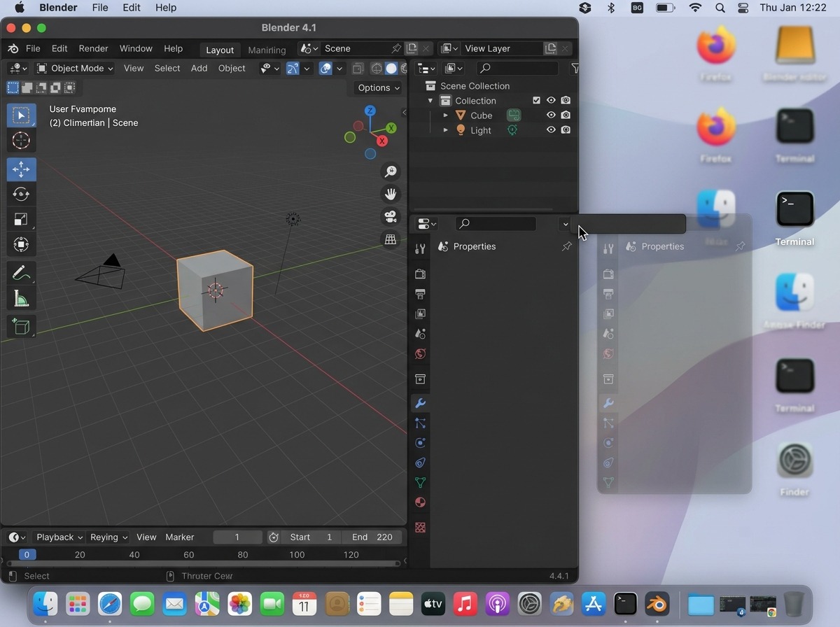This screenshot has height=627, width=840.
Task: Click the Marker menu in the timeline
Action: click(180, 537)
